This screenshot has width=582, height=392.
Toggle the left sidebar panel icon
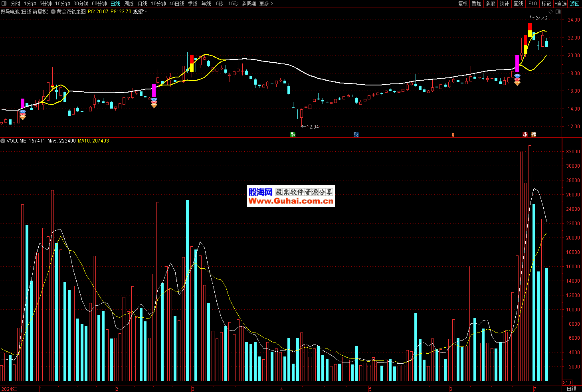4,4
